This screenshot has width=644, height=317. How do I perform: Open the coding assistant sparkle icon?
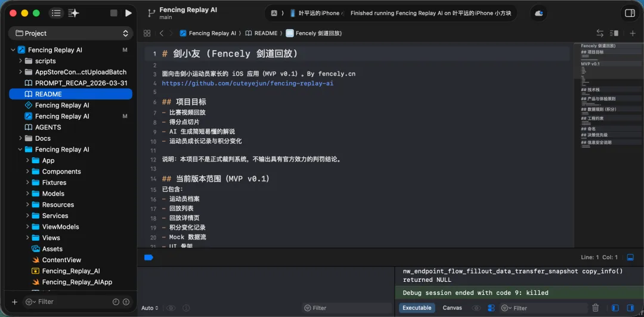pyautogui.click(x=73, y=13)
